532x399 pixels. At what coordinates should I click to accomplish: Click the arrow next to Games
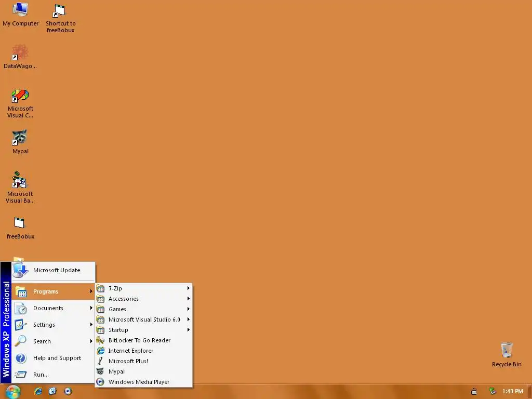(x=188, y=309)
